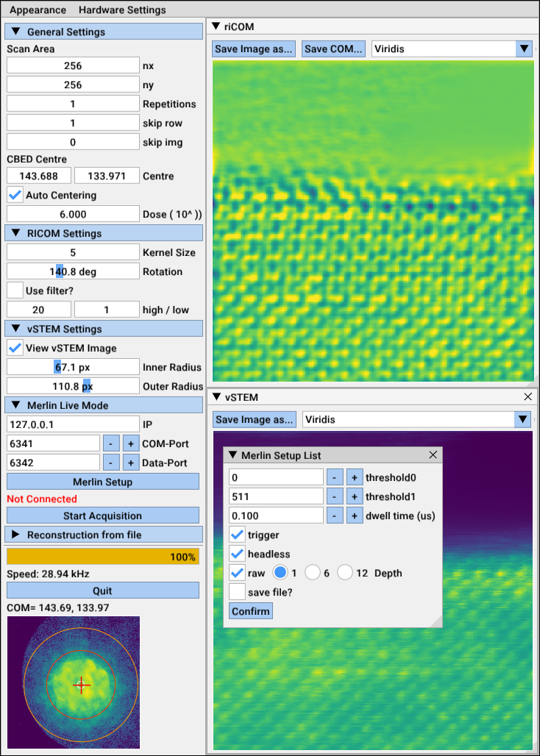
Task: Close the Merlin Setup List window
Action: click(433, 454)
